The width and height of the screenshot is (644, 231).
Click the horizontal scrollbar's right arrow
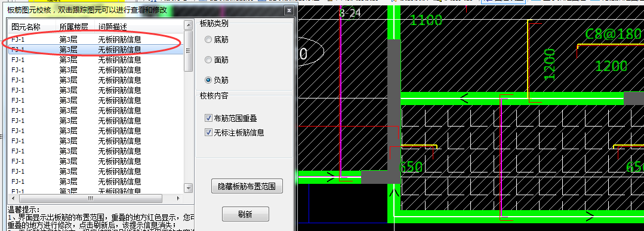(178, 198)
